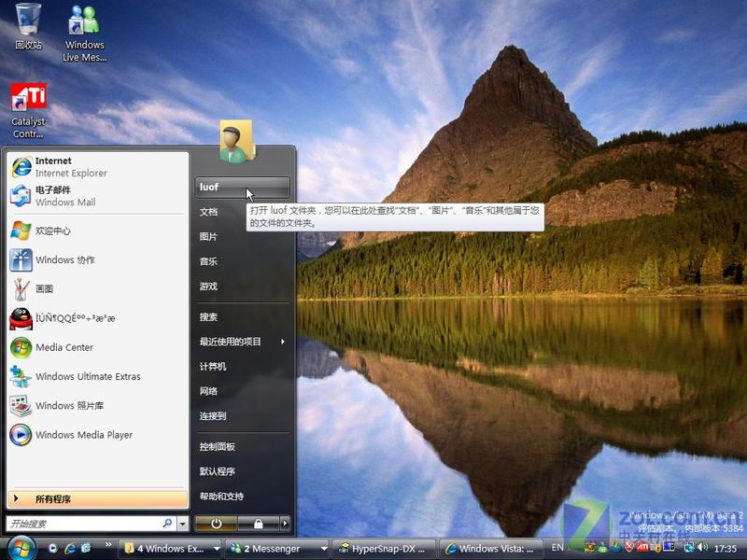Open 连接到 Connect To

(242, 415)
